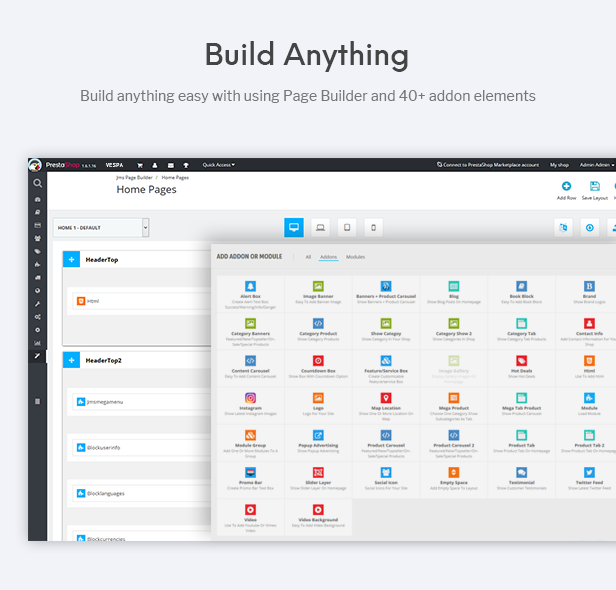This screenshot has width=616, height=590.
Task: Choose the Countdown Box addon
Action: pos(318,368)
